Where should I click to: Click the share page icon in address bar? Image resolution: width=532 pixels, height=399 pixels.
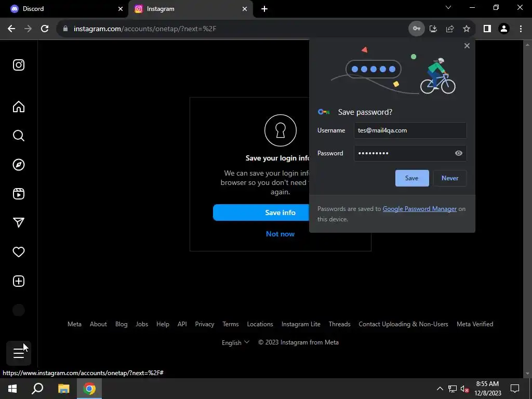[450, 29]
